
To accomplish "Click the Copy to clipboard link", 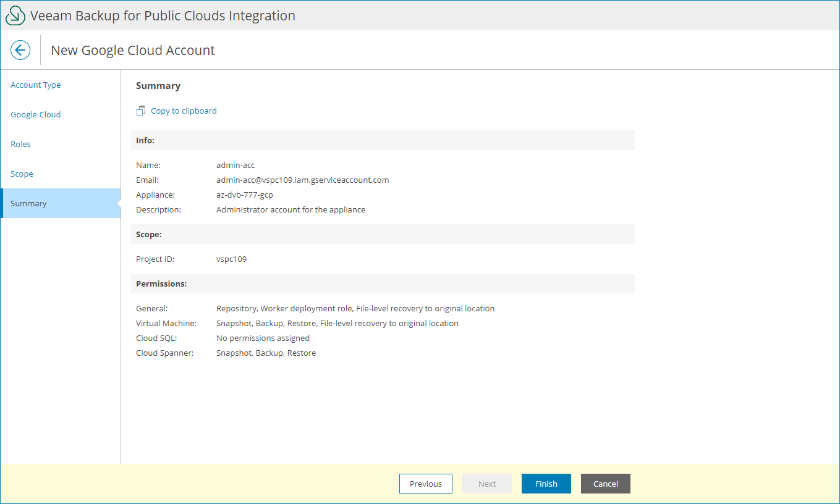I will pos(184,111).
